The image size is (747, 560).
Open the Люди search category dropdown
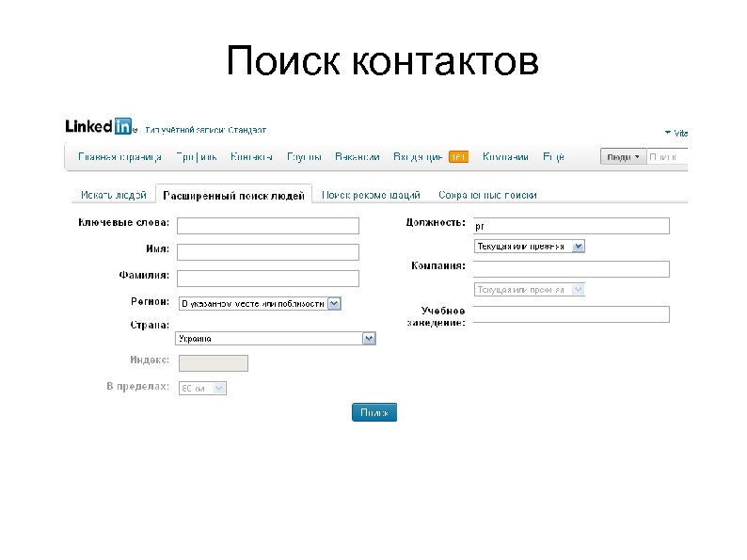(x=623, y=157)
